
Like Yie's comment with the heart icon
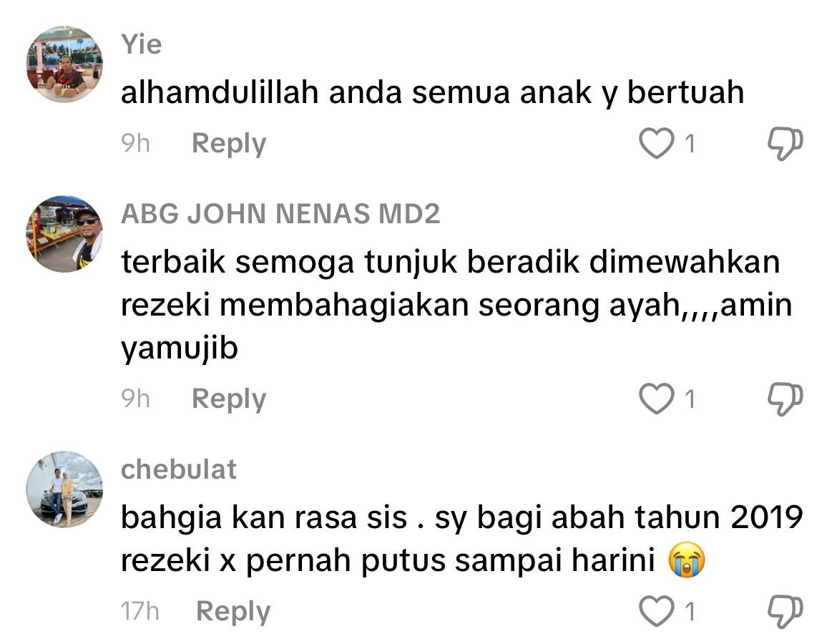[x=656, y=144]
